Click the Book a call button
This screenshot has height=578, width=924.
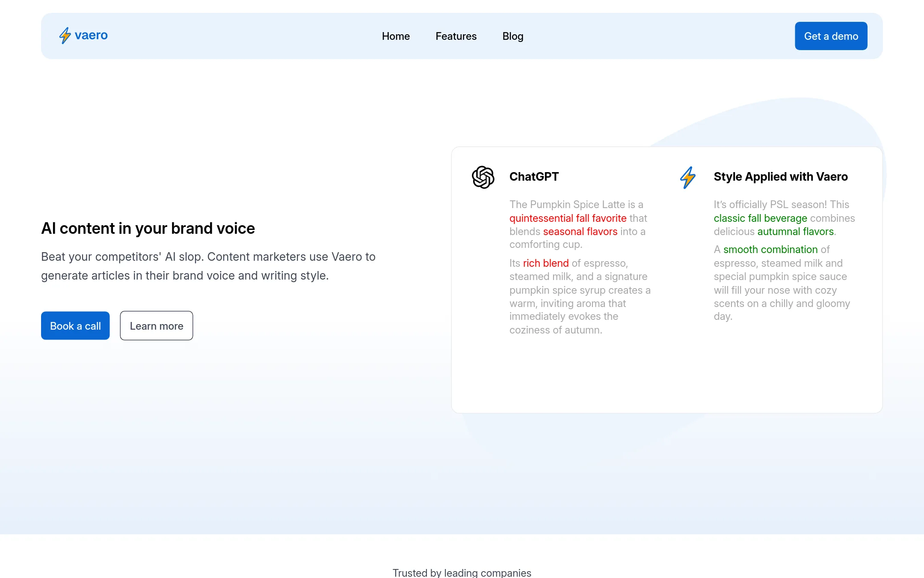click(x=75, y=326)
